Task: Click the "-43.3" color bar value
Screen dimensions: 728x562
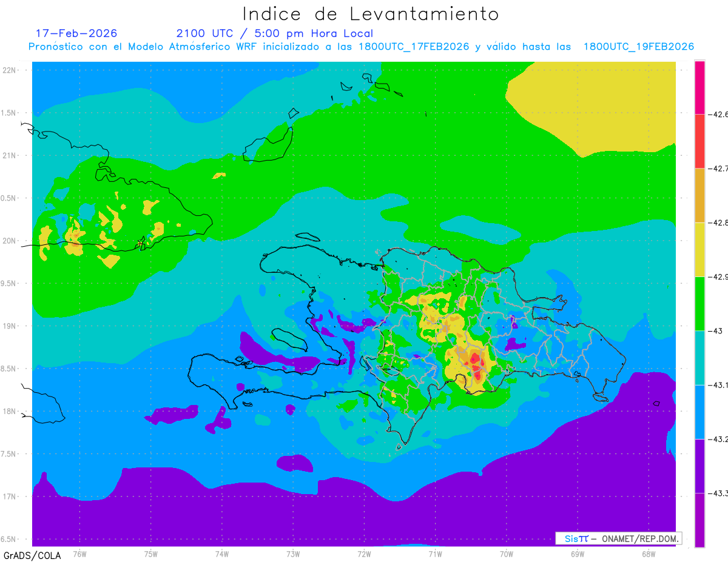Action: 719,493
